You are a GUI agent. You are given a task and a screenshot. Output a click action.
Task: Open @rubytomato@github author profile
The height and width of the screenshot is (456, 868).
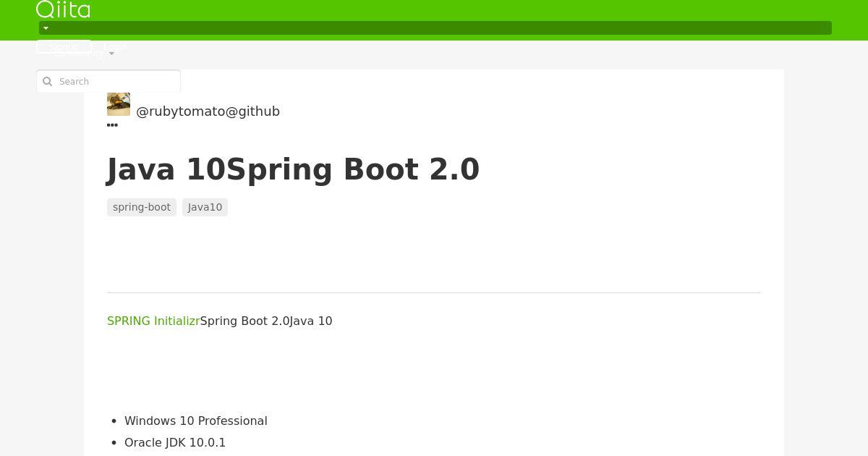pyautogui.click(x=208, y=111)
